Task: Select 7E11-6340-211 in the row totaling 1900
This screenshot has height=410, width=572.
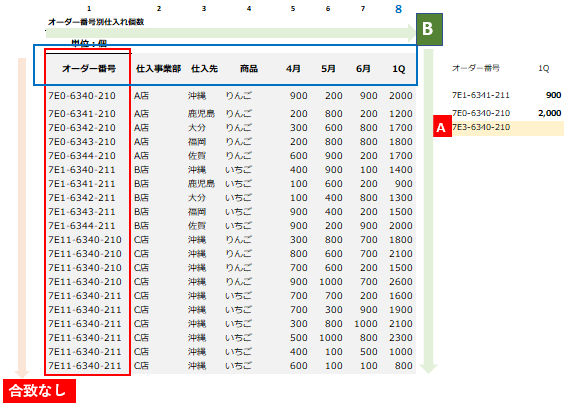Action: (x=85, y=310)
